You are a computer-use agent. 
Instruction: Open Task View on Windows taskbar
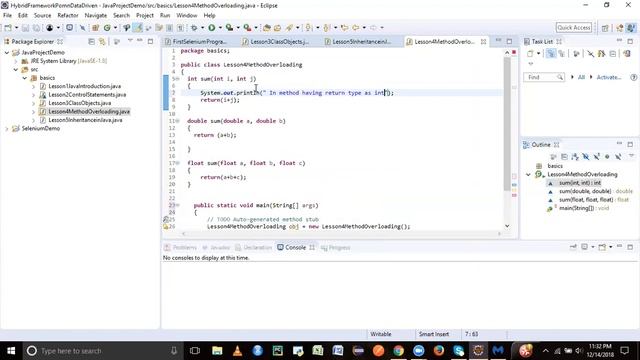(x=195, y=351)
